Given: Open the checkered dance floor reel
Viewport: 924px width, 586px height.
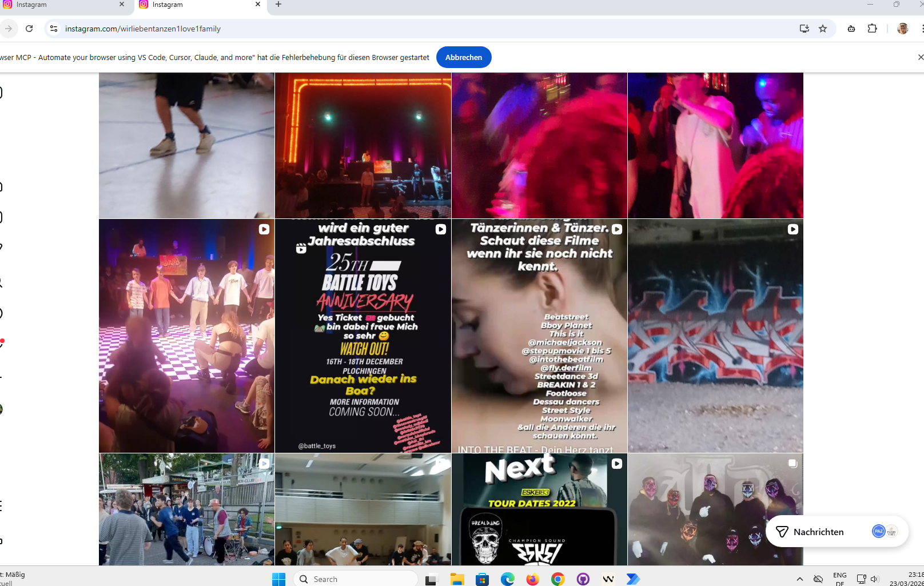Looking at the screenshot, I should 186,336.
